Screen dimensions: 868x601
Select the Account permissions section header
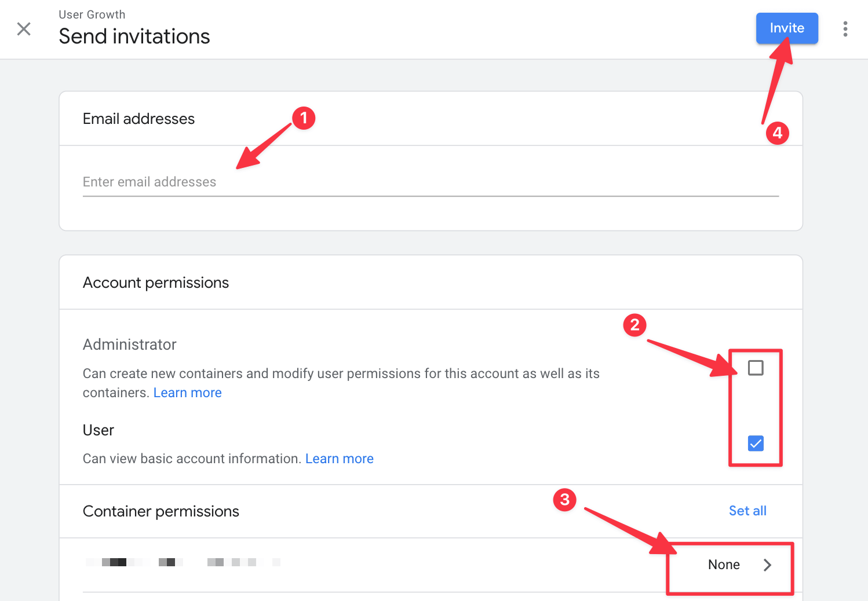coord(155,282)
